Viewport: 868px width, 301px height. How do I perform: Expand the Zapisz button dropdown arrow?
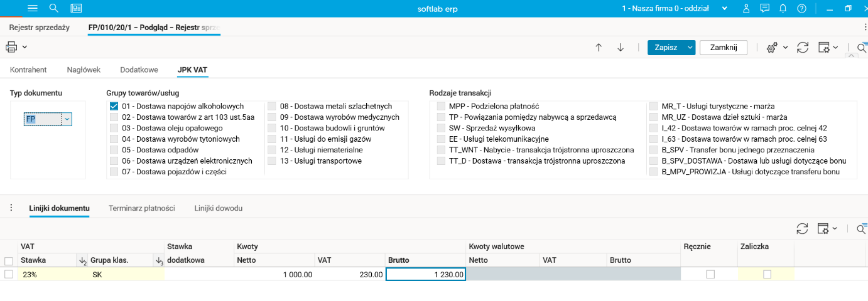coord(690,48)
